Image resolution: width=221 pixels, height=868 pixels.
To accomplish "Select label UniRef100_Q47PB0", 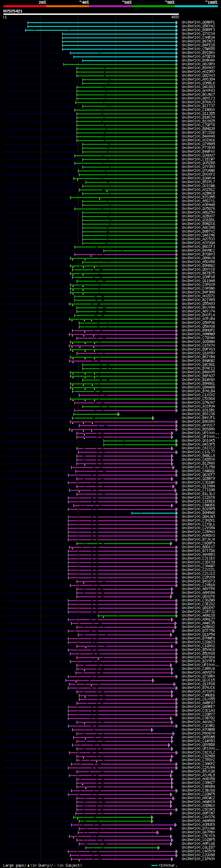I will point(198,832).
